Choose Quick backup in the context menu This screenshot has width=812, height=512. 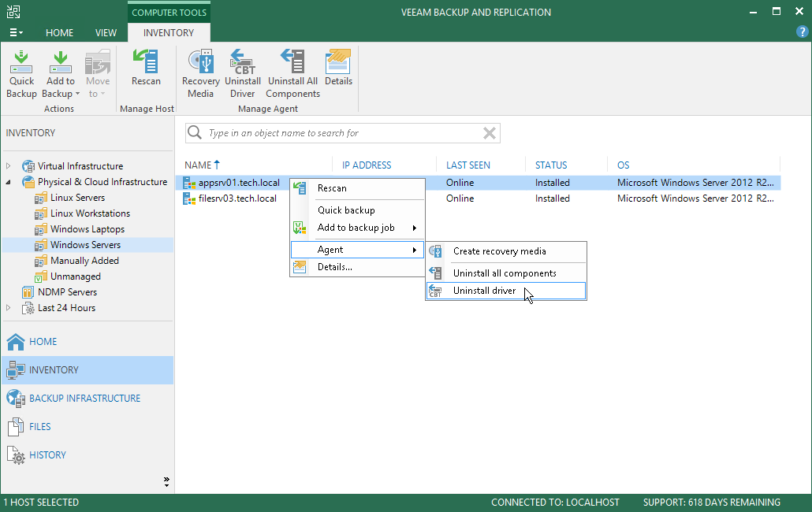(357, 210)
